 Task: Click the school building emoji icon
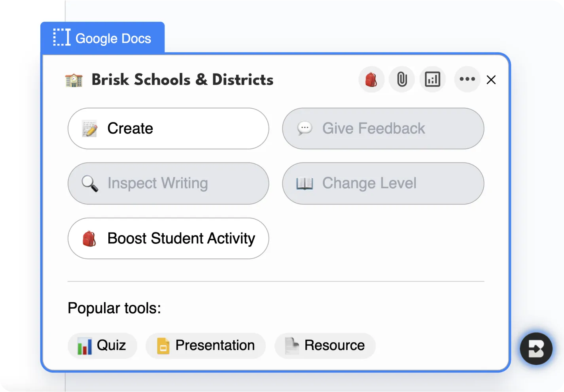point(74,80)
